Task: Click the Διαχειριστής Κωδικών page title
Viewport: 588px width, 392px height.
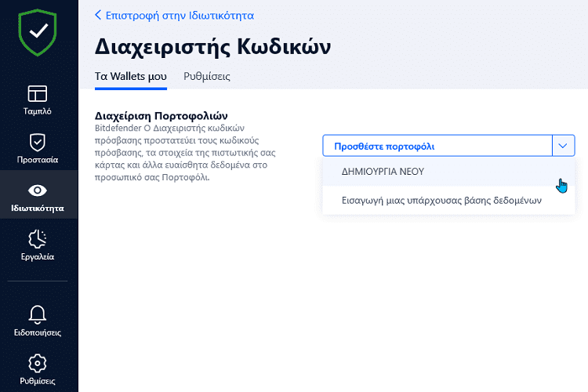Action: pyautogui.click(x=212, y=47)
